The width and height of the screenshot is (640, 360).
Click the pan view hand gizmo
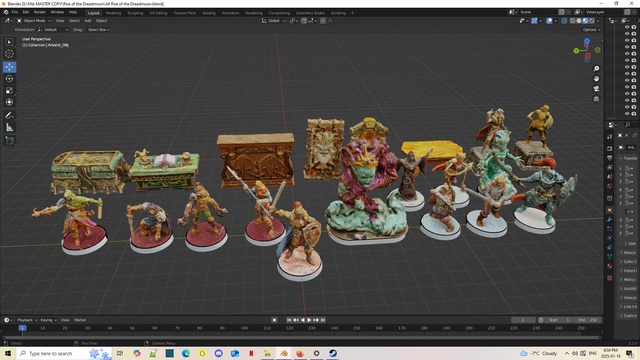pos(596,78)
